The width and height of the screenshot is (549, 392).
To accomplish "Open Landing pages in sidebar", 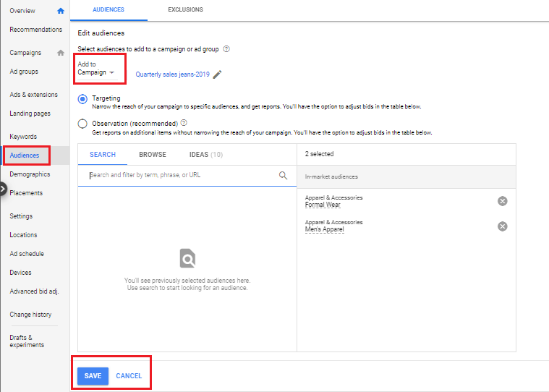I will coord(30,114).
